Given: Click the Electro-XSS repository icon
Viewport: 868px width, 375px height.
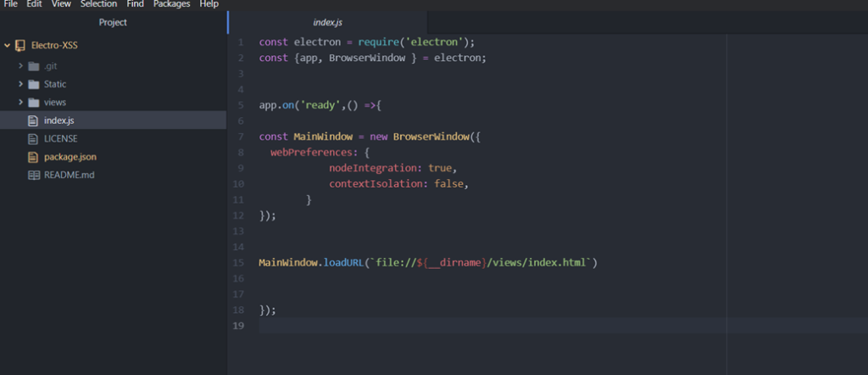Looking at the screenshot, I should [x=19, y=45].
